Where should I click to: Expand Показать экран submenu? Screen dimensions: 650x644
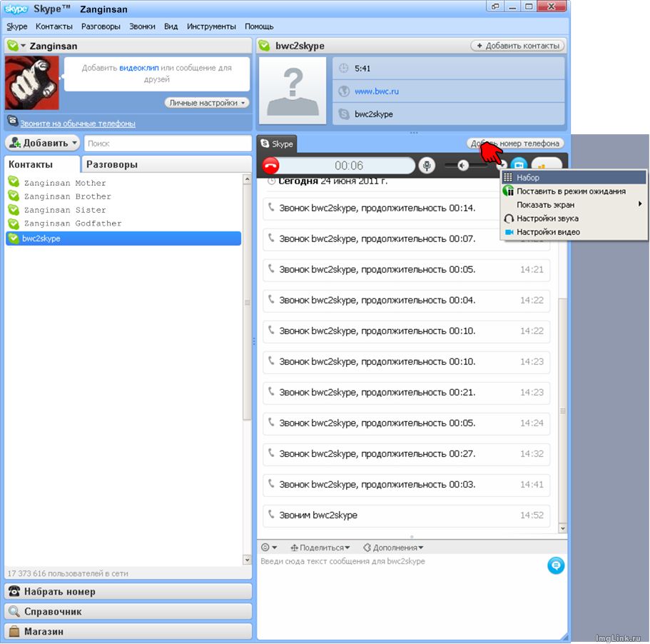point(574,205)
